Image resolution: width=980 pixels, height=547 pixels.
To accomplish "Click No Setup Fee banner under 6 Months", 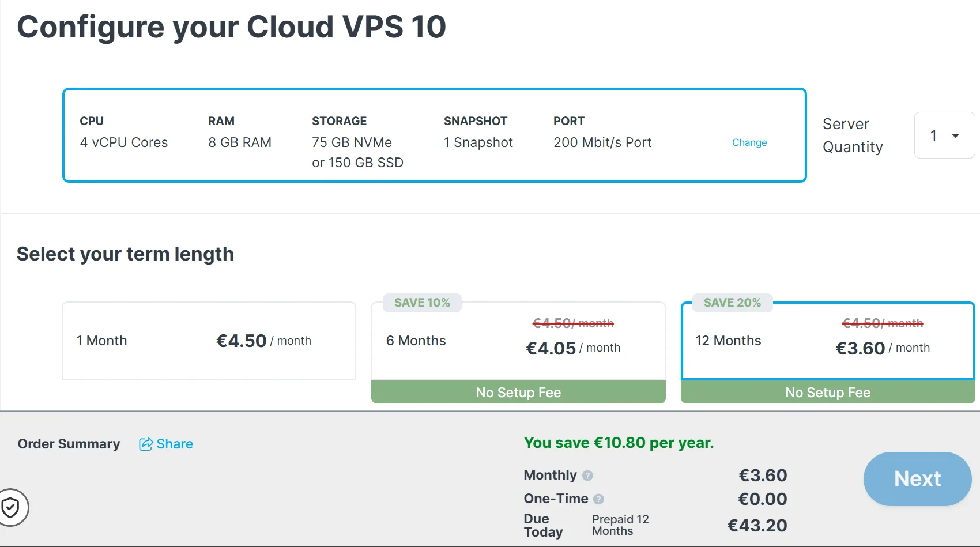I will (518, 393).
